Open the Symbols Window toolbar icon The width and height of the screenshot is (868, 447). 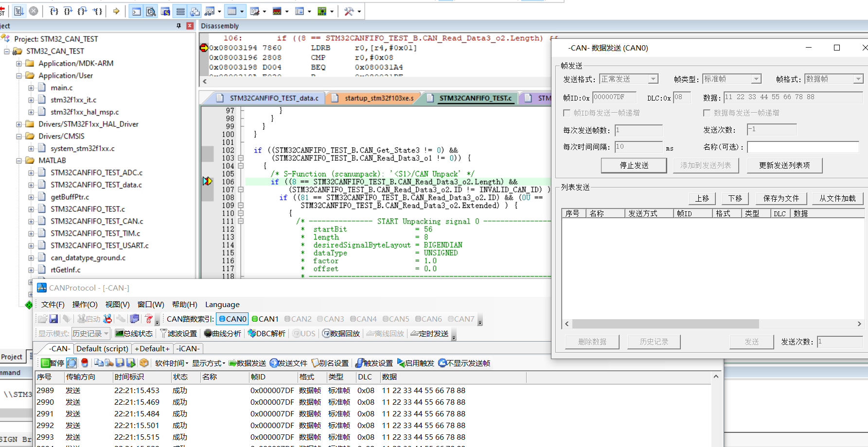pos(166,11)
